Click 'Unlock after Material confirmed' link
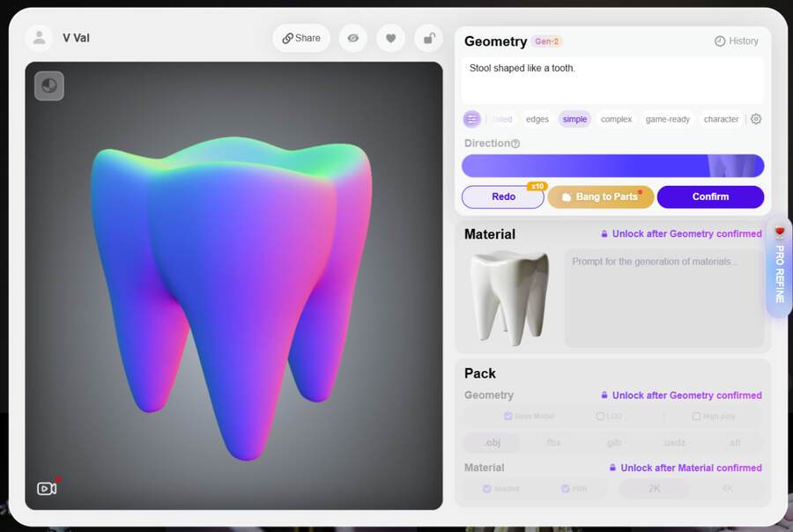Screen dimensions: 793x532 [686, 468]
